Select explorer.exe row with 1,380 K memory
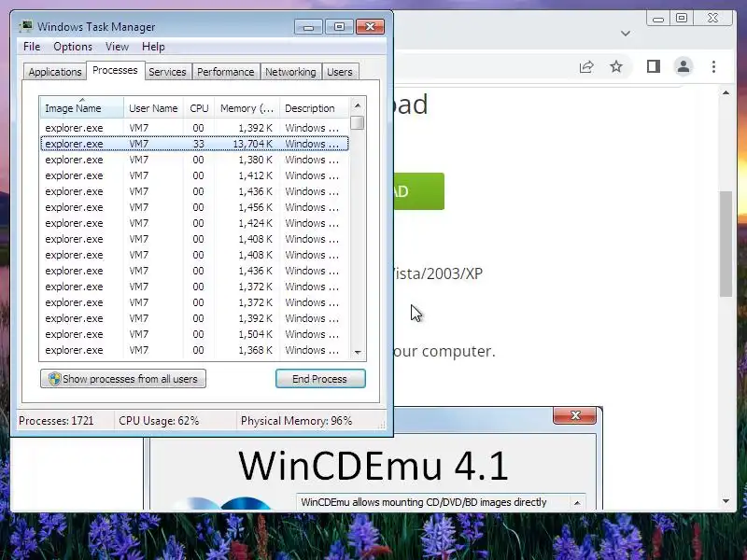Viewport: 747px width, 560px height. coord(194,160)
